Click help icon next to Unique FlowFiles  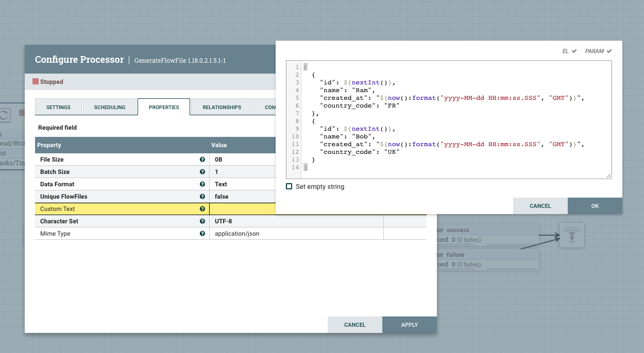point(202,197)
